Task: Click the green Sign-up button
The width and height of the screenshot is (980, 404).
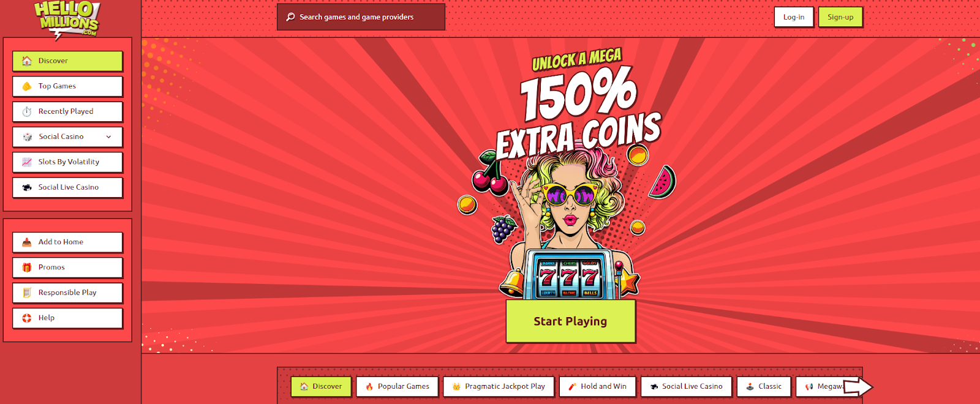Action: [x=840, y=17]
